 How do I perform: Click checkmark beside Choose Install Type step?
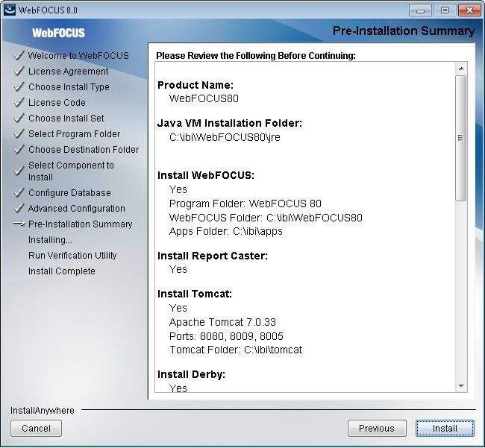(x=19, y=86)
